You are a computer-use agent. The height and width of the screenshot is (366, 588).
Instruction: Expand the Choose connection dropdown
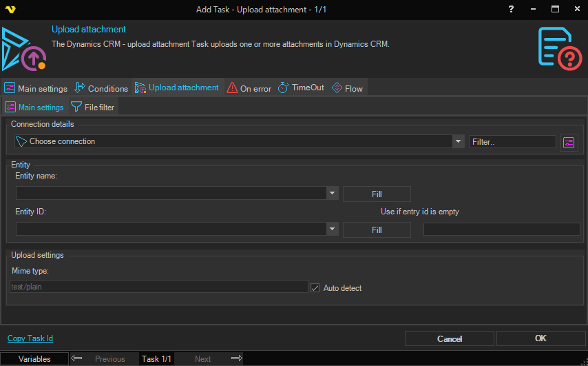pos(458,141)
